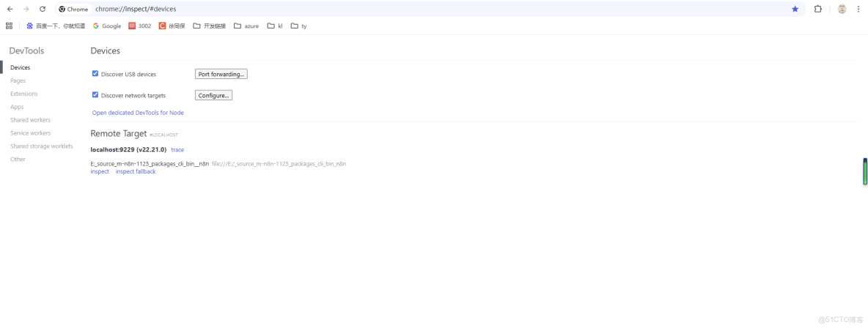
Task: Open the Extensions puzzle icon
Action: point(817,9)
